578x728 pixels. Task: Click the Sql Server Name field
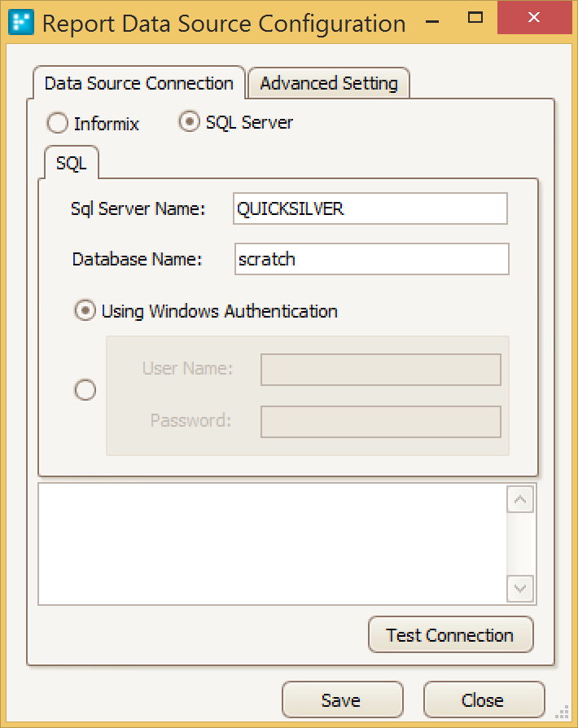click(x=370, y=208)
